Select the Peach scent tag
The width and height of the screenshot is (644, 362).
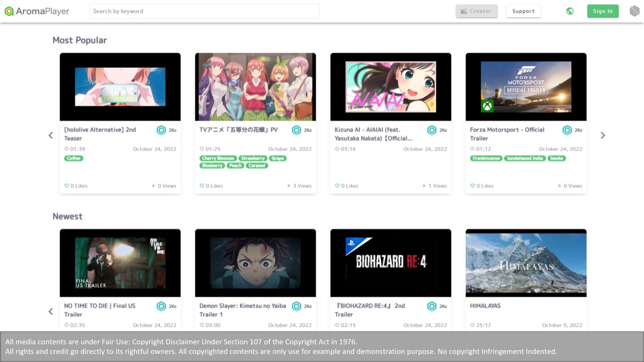pyautogui.click(x=235, y=166)
